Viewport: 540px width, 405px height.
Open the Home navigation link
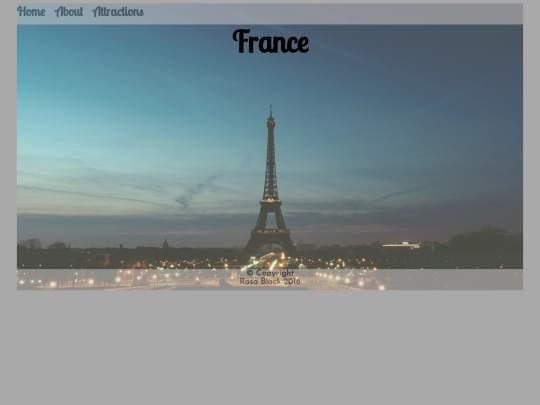pos(31,12)
